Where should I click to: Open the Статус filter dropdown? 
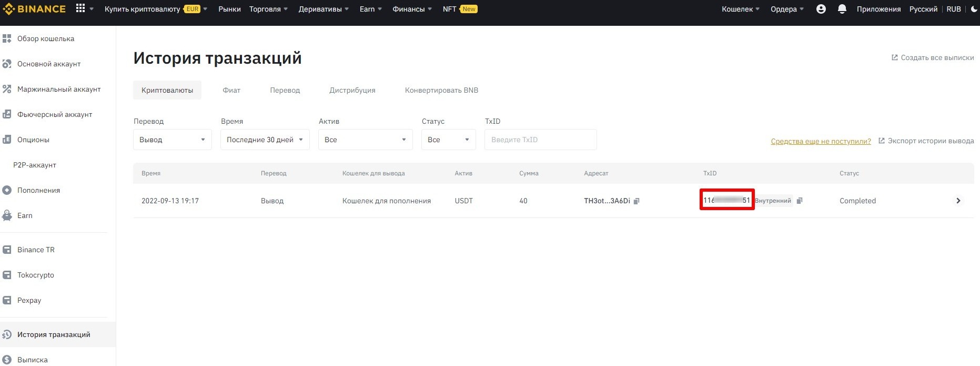(448, 140)
